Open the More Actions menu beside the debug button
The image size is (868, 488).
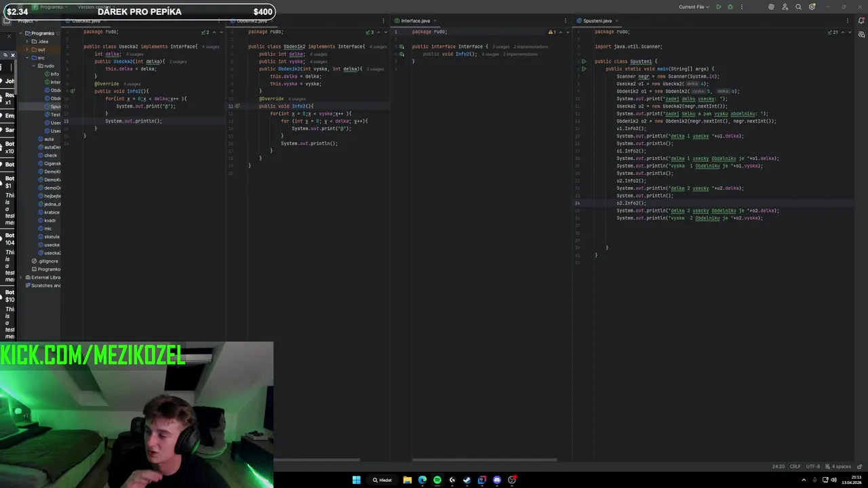click(741, 7)
